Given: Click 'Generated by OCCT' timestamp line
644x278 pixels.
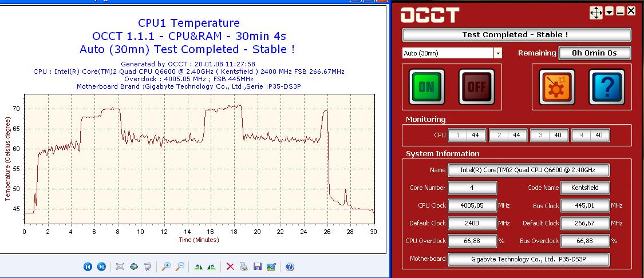Looking at the screenshot, I should (188, 64).
